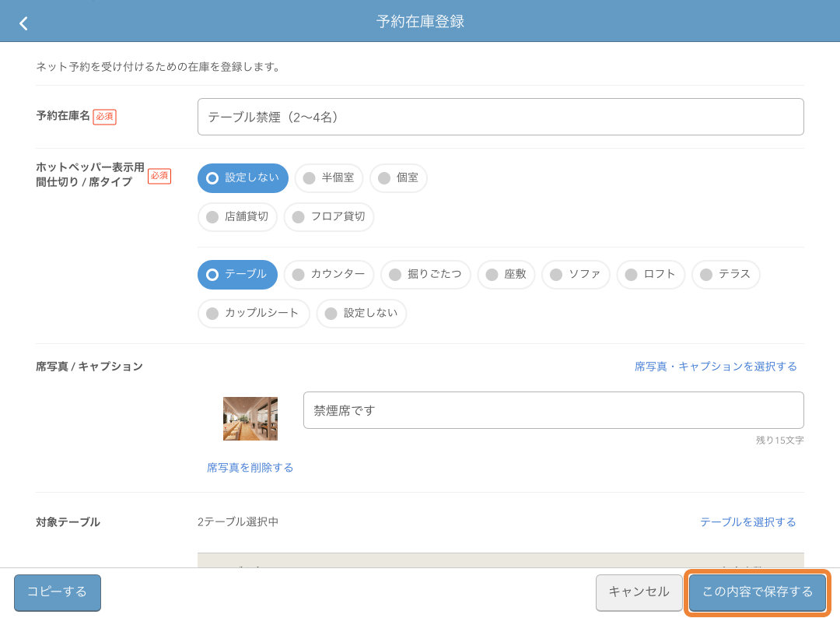Image resolution: width=840 pixels, height=618 pixels.
Task: Pick the カップルシート seat type
Action: coord(254,313)
